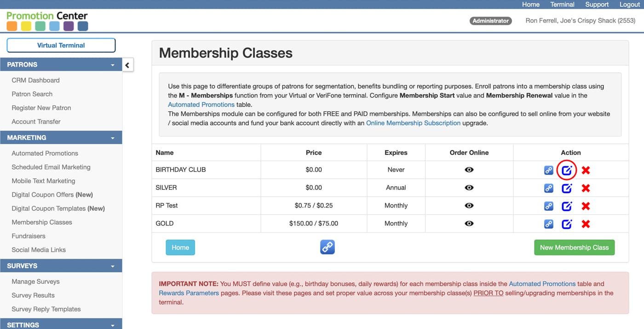
Task: Delete the BIRTHDAY CLUB membership class
Action: [586, 170]
